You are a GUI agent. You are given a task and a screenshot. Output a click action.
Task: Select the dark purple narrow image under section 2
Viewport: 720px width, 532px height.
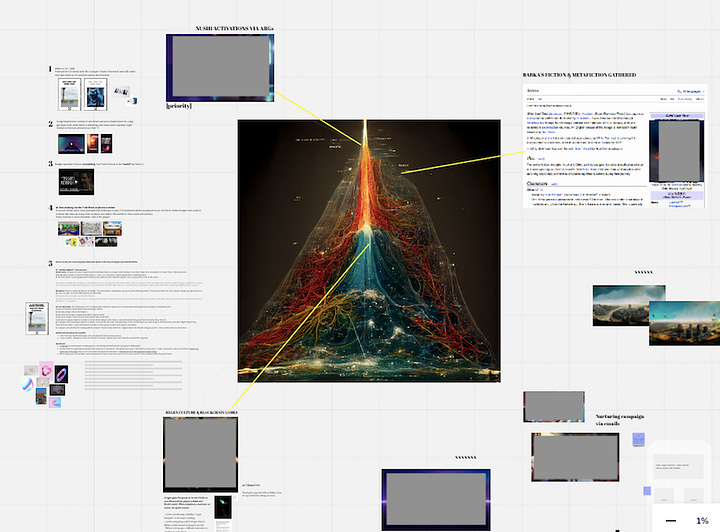tap(107, 144)
